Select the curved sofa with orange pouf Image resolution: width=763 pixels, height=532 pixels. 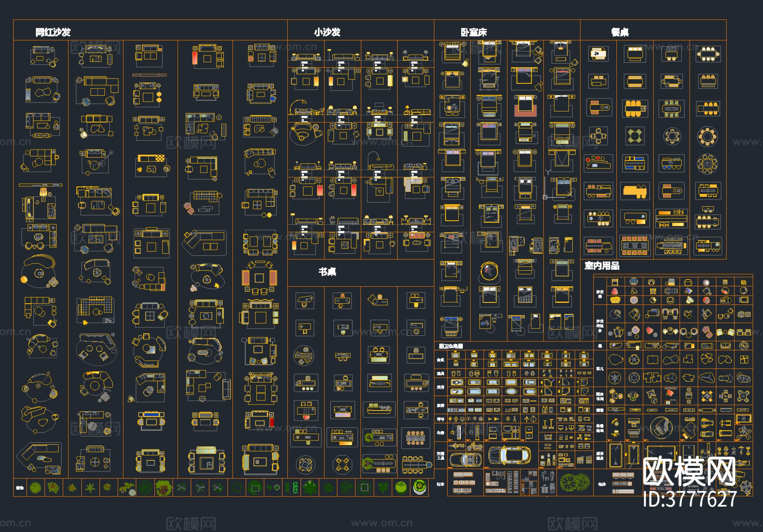coord(39,271)
